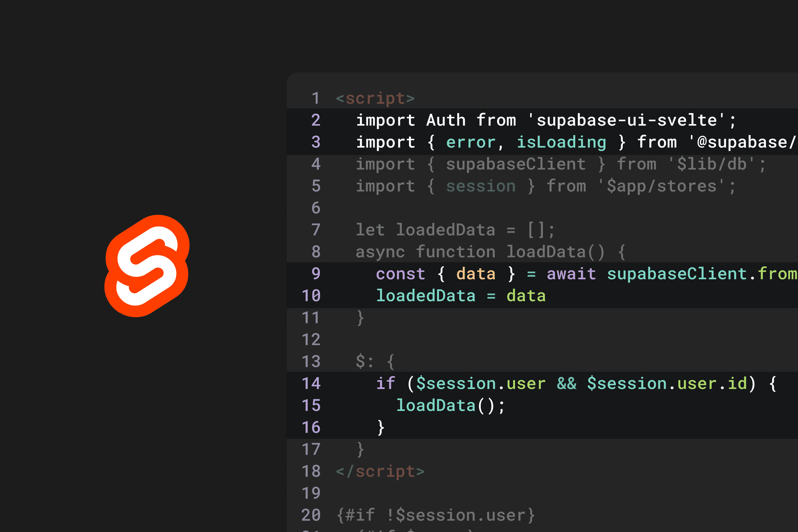
Task: Click the const keyword on line 9
Action: 400,274
